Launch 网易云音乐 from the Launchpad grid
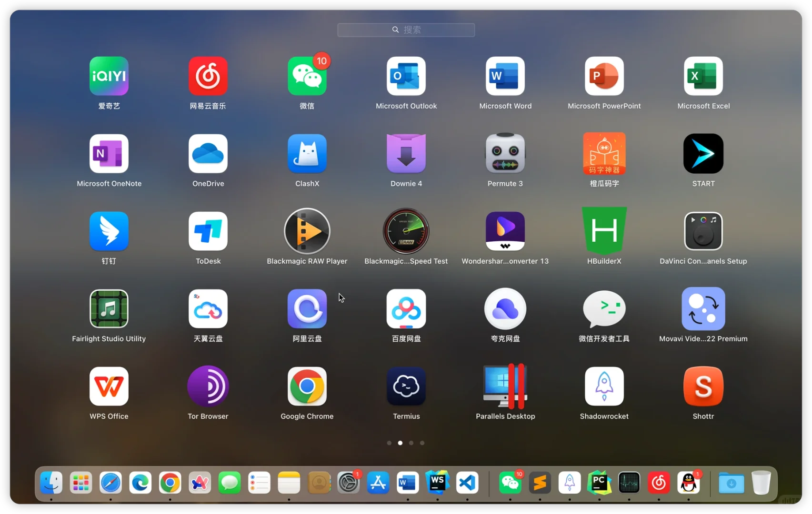The height and width of the screenshot is (514, 812). (208, 76)
